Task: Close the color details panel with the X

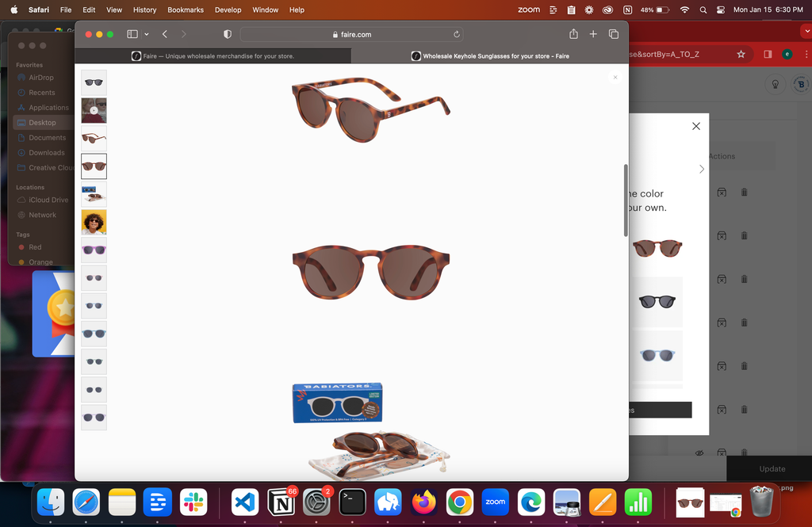Action: [x=695, y=125]
